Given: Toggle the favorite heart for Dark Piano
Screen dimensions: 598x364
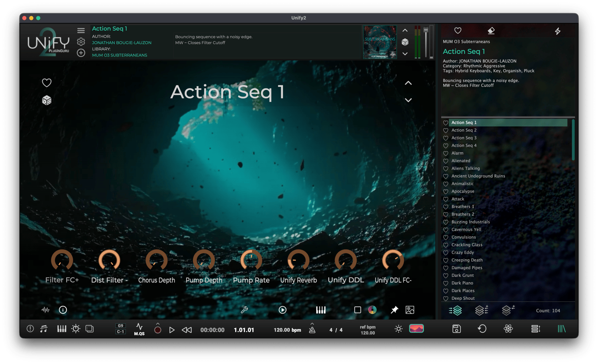Looking at the screenshot, I should [446, 283].
